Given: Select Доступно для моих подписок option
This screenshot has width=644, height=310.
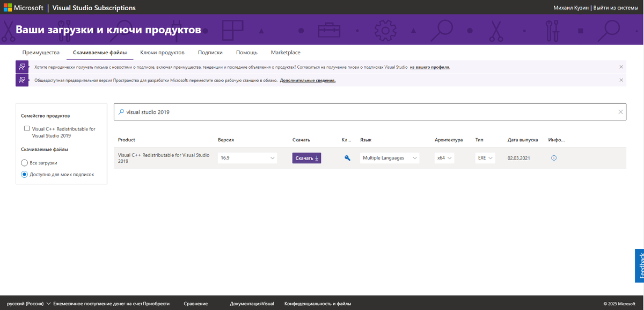Looking at the screenshot, I should (x=24, y=174).
